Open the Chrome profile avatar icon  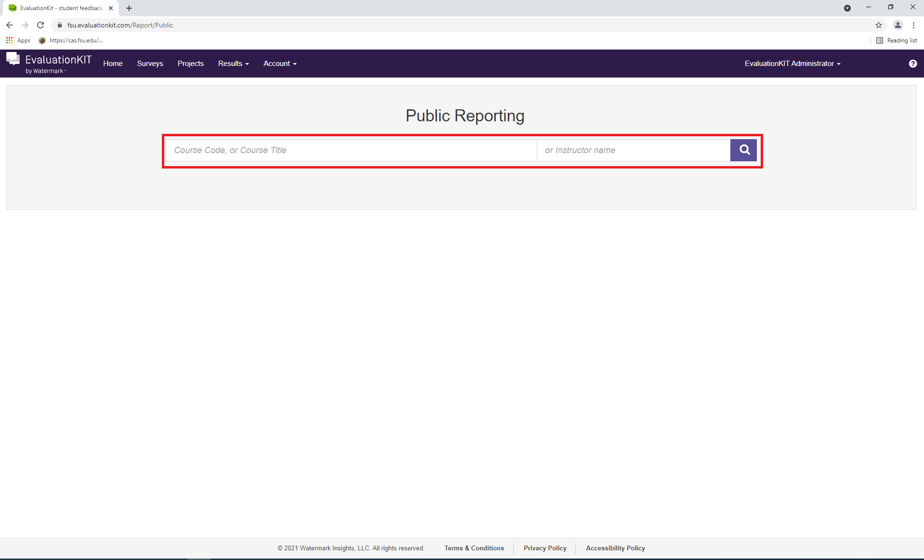pyautogui.click(x=898, y=25)
